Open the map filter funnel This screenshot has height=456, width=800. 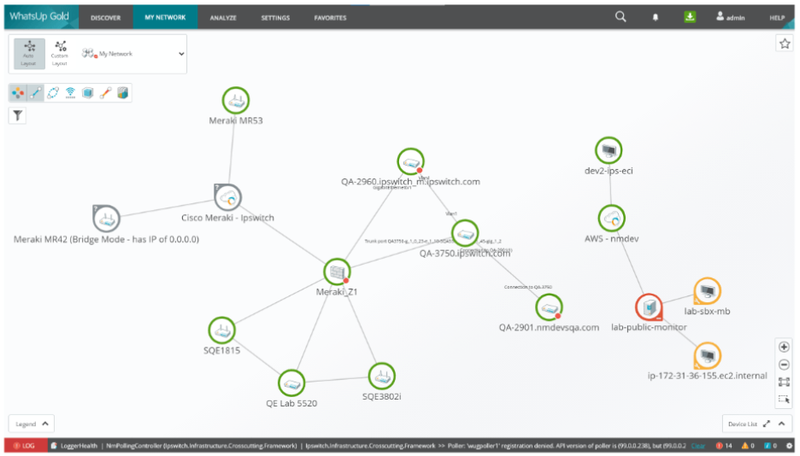(17, 116)
